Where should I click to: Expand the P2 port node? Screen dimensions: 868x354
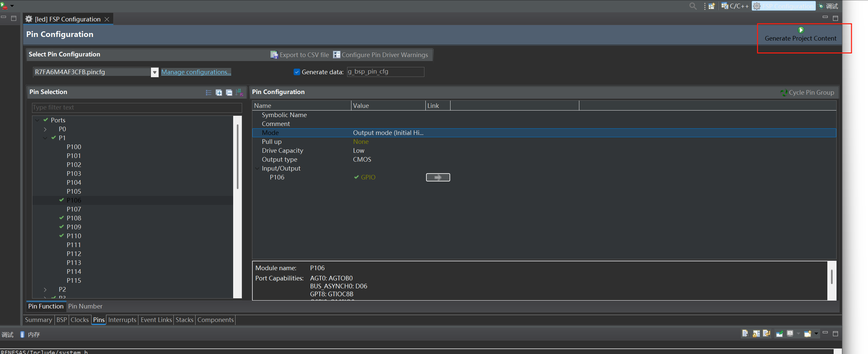[45, 289]
